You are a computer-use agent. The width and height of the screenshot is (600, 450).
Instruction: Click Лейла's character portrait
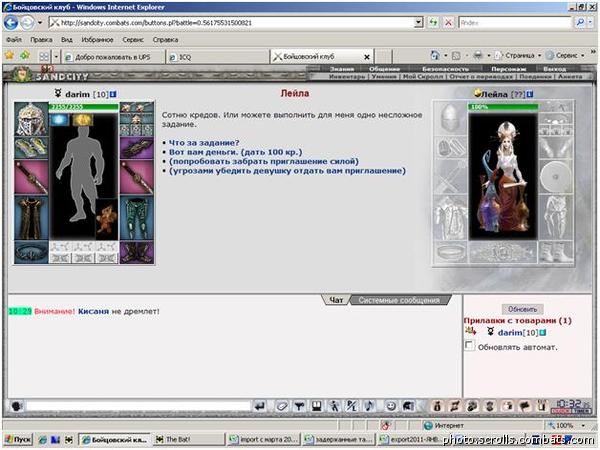point(503,176)
